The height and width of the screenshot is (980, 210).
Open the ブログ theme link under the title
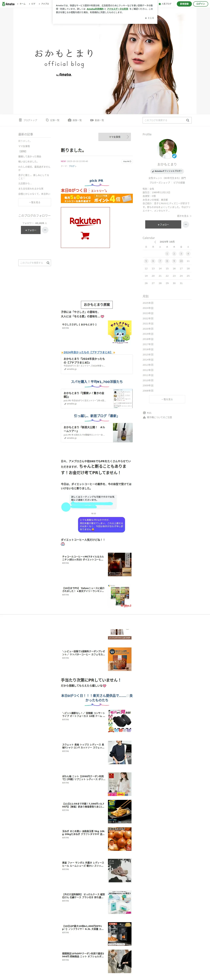(72, 166)
